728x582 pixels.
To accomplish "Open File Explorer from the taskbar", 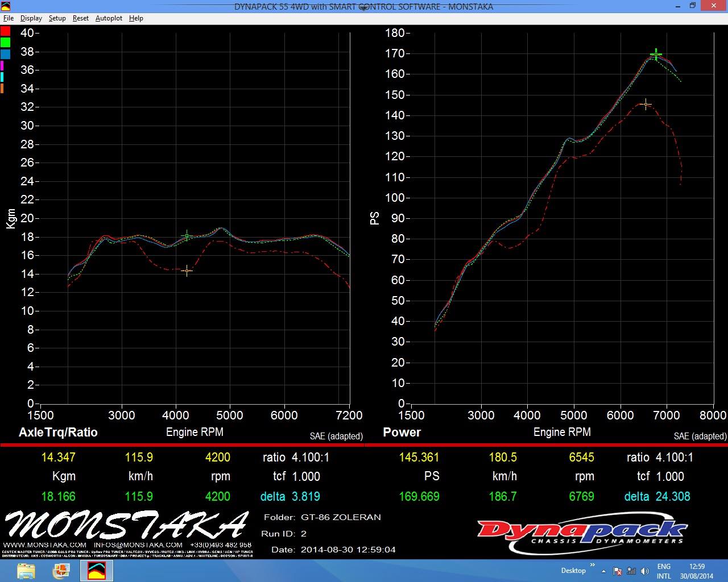I will click(26, 571).
